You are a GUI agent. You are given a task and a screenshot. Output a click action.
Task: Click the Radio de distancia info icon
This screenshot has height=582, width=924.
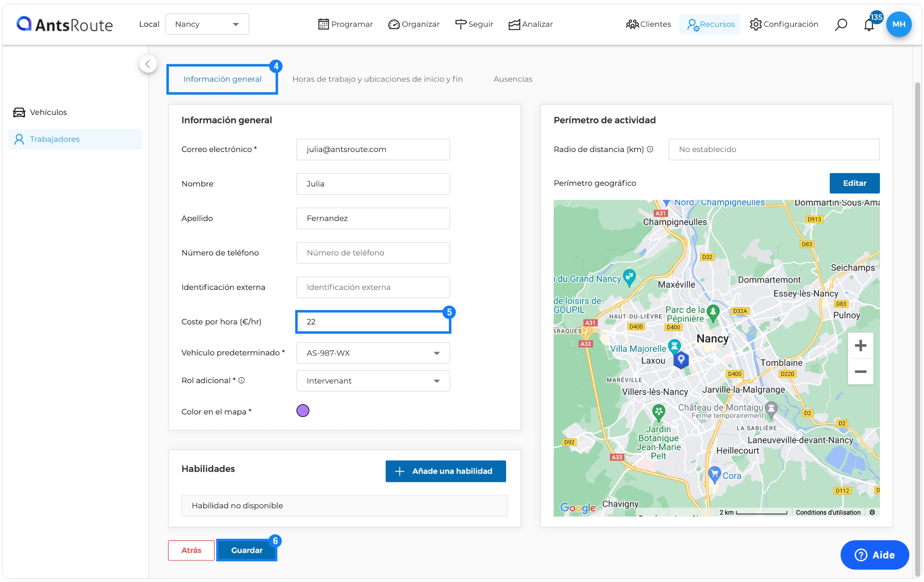[x=650, y=149]
